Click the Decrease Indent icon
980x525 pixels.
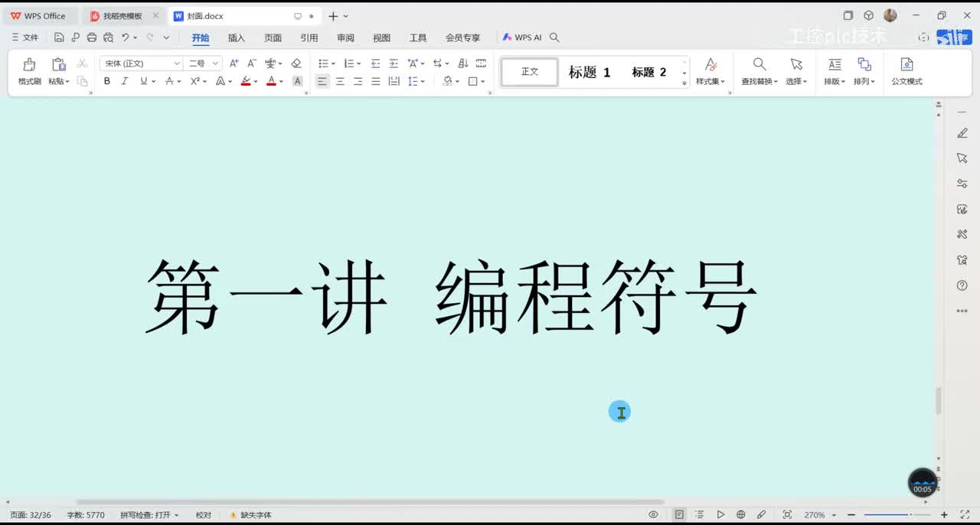point(375,64)
